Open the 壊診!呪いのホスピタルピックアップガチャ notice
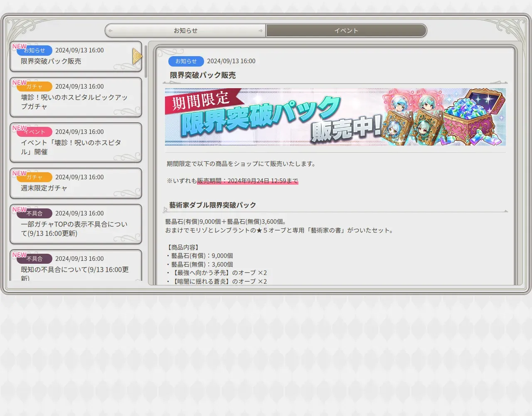Viewport: 532px width, 416px height. point(76,97)
